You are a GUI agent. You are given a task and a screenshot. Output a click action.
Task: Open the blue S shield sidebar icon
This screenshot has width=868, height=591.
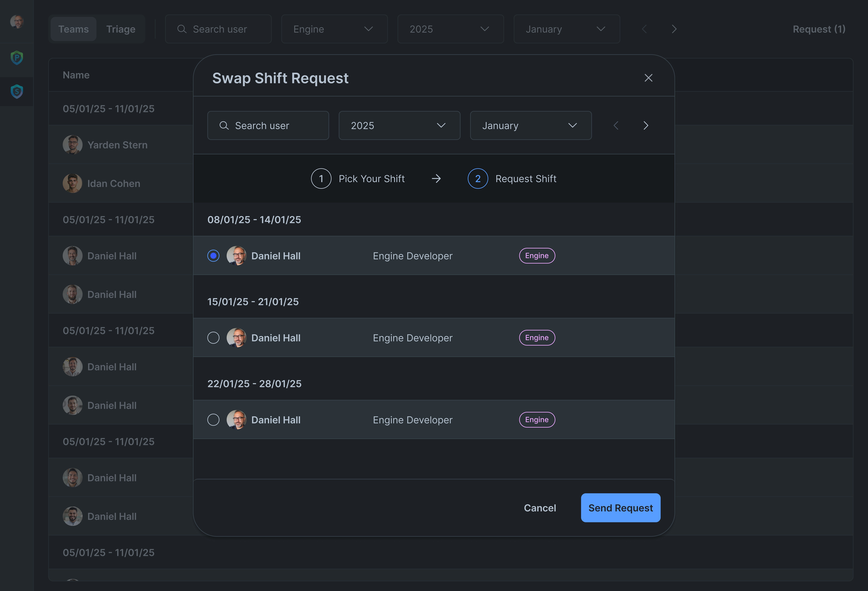point(17,92)
